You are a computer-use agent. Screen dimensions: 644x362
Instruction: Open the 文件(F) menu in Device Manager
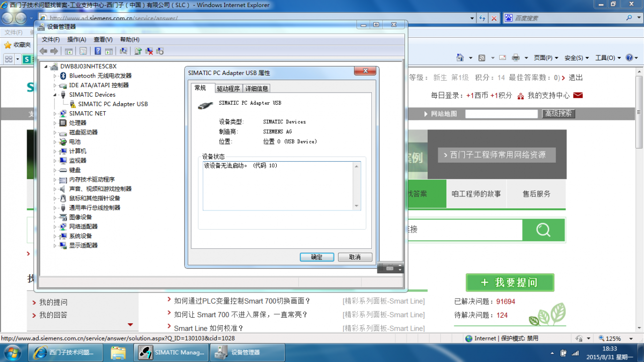[x=51, y=39]
